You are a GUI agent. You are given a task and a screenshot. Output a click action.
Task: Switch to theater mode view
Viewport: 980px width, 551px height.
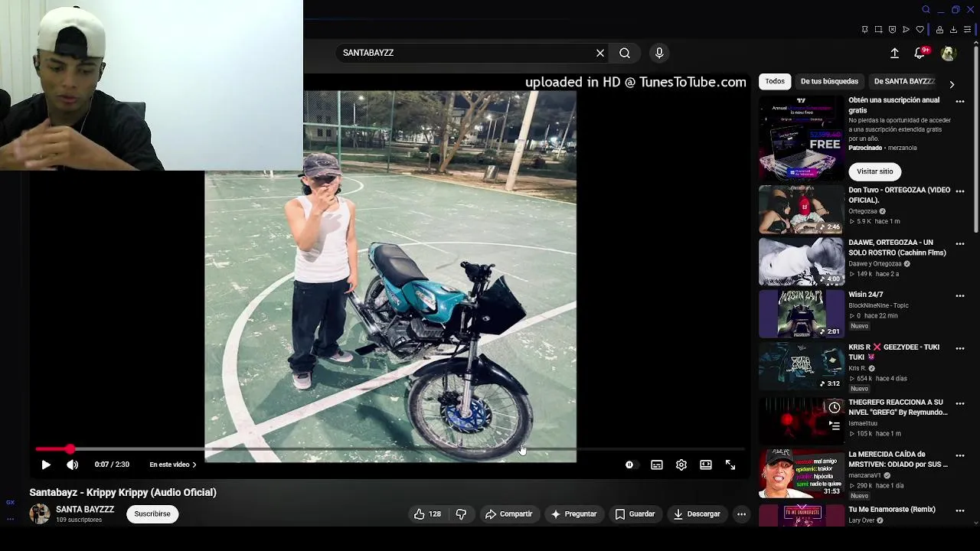click(706, 465)
